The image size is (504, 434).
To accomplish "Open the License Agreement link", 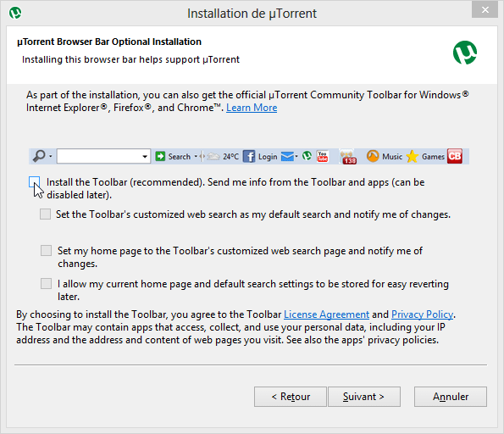I will tap(326, 314).
